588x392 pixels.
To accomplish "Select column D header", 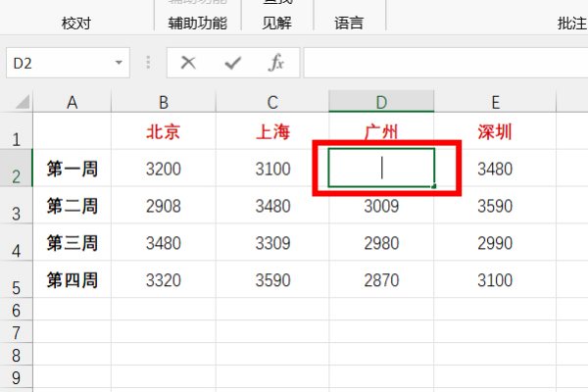I will [x=381, y=102].
